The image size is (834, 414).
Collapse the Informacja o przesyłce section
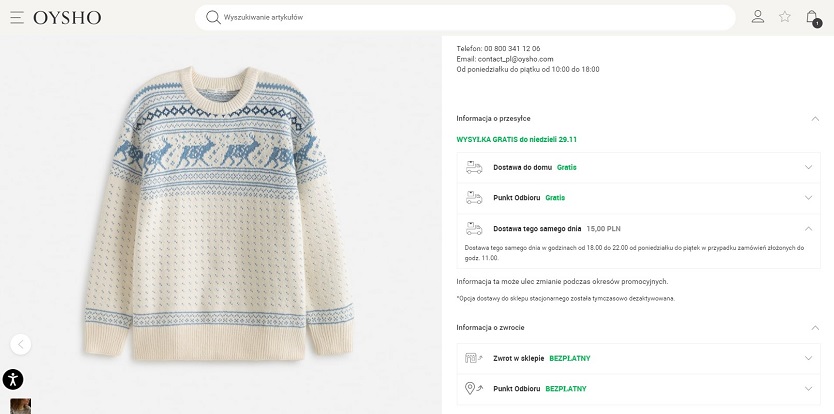coord(815,118)
